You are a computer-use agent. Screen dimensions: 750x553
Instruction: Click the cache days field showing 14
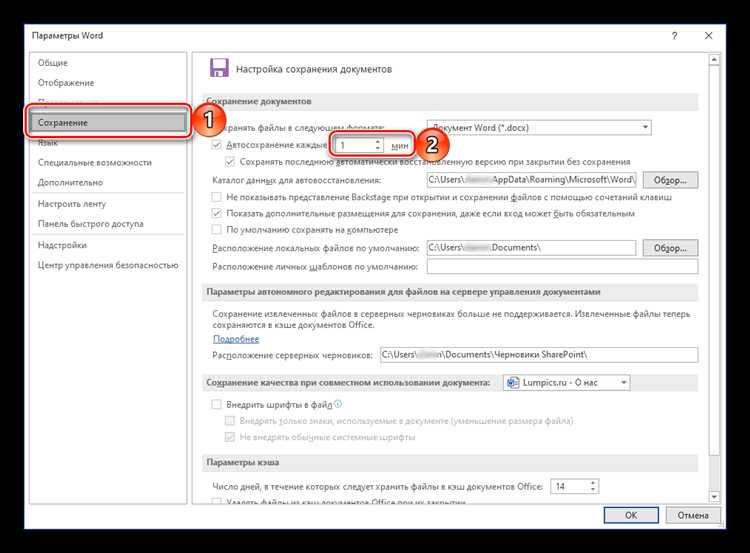pyautogui.click(x=569, y=487)
